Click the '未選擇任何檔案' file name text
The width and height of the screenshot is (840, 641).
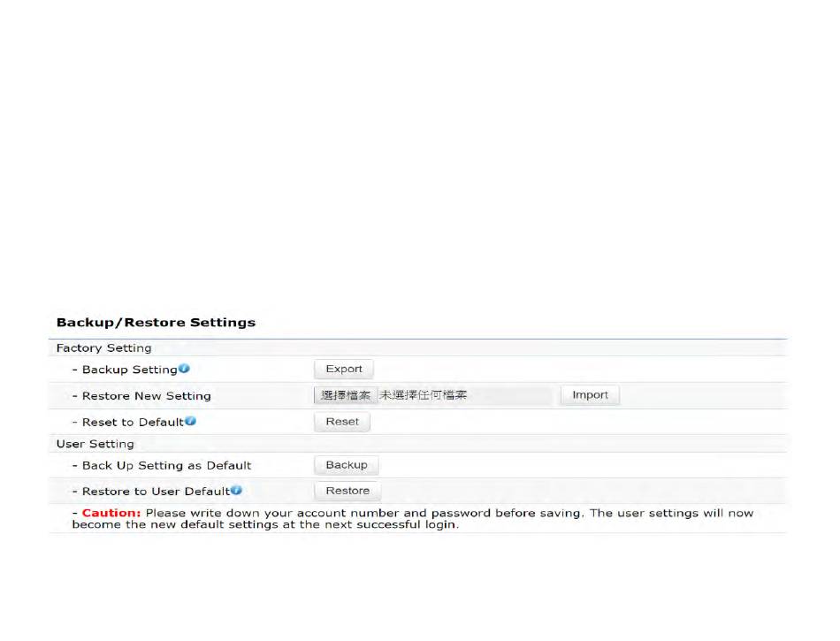coord(424,395)
